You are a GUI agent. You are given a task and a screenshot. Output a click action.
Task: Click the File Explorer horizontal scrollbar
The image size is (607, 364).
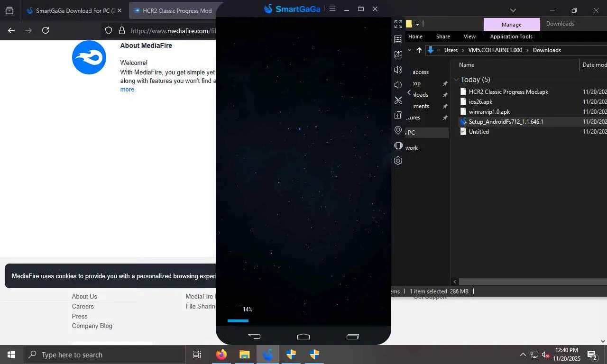533,282
